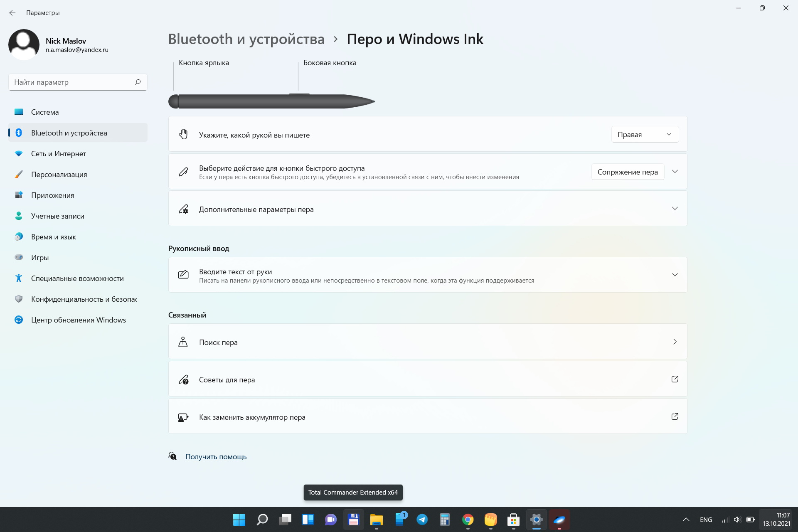Open Персонализация in sidebar
The width and height of the screenshot is (798, 532).
59,175
